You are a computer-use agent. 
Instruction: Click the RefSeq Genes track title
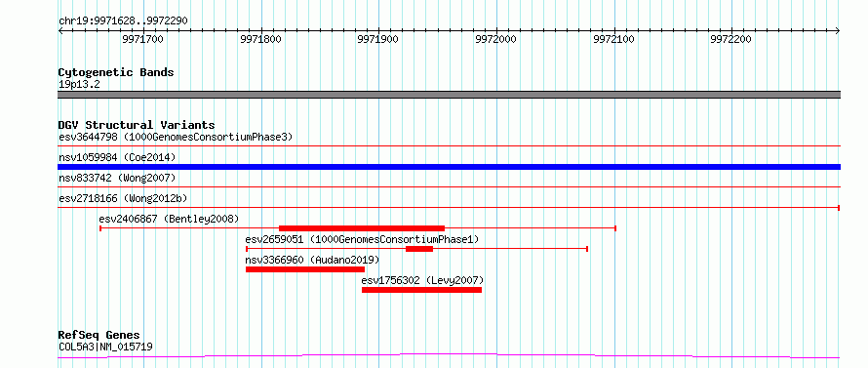point(99,336)
